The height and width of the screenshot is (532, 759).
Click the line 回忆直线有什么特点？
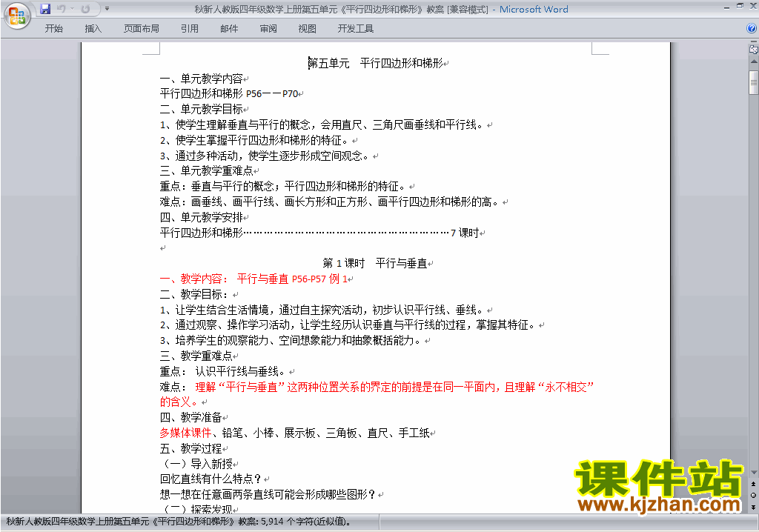pos(211,479)
